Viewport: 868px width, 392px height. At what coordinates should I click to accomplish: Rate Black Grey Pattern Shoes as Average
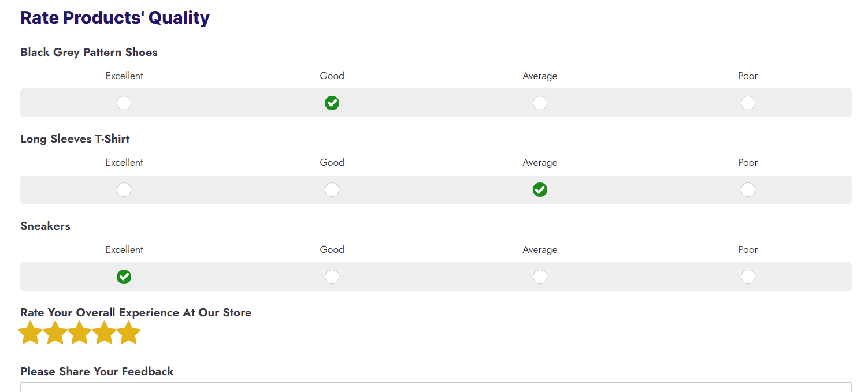540,103
